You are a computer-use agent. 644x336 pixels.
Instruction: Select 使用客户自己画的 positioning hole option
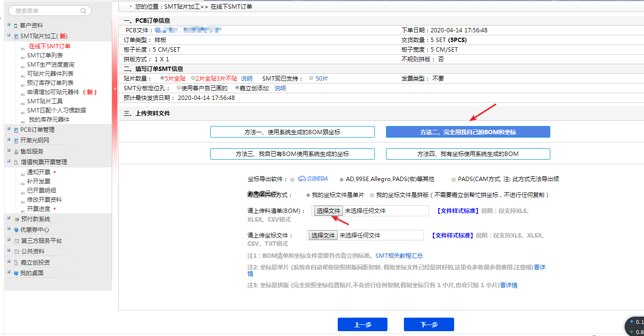click(x=179, y=88)
